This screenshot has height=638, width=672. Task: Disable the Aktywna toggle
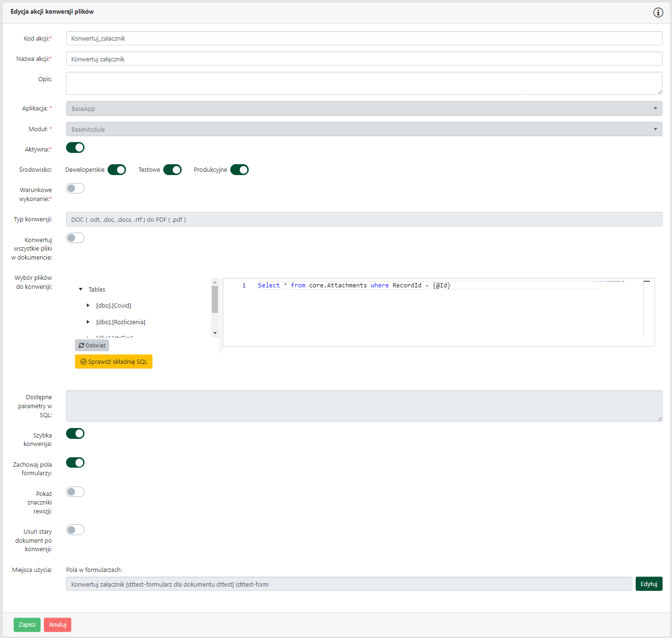tap(75, 148)
